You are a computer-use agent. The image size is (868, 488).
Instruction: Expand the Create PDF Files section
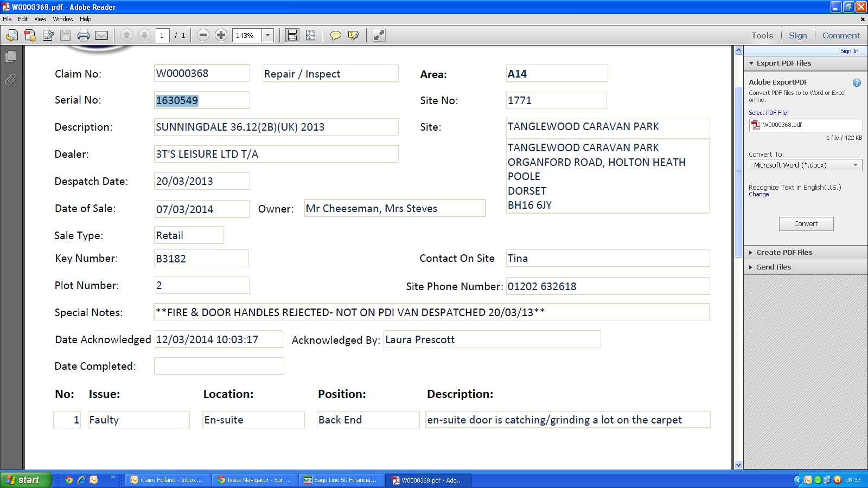pyautogui.click(x=784, y=253)
